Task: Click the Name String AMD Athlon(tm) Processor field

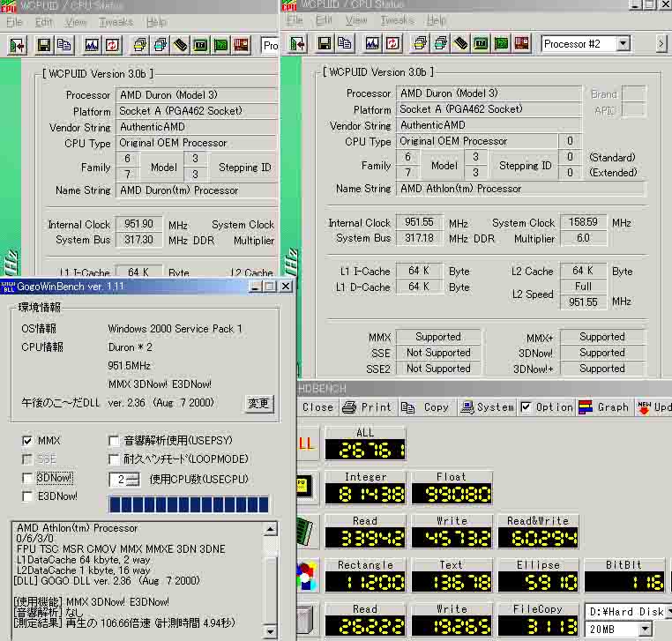Action: tap(520, 189)
